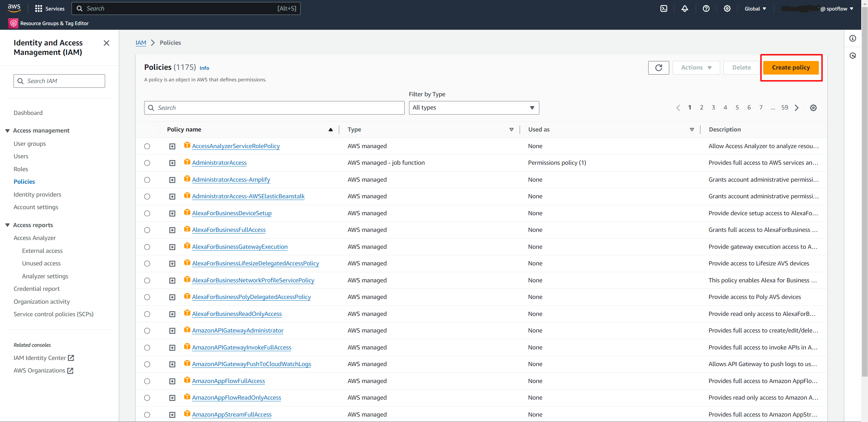Image resolution: width=868 pixels, height=422 pixels.
Task: Select the AmazonAppStreamFullAccess radio button
Action: pos(147,415)
